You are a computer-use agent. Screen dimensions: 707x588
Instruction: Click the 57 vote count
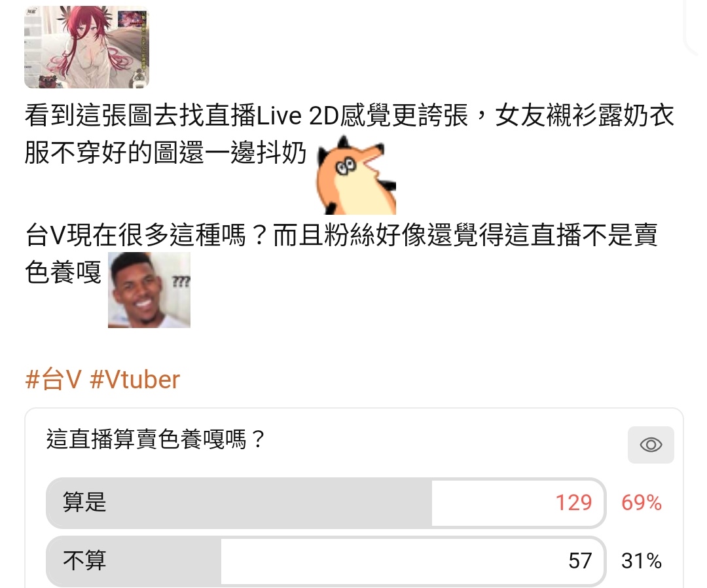(580, 561)
